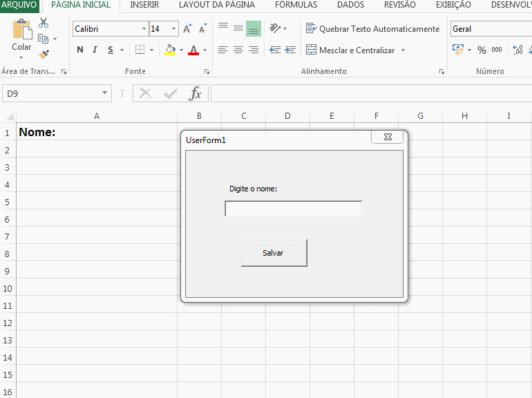Viewport: 532px width, 398px height.
Task: Open borders dropdown arrow
Action: pos(152,50)
